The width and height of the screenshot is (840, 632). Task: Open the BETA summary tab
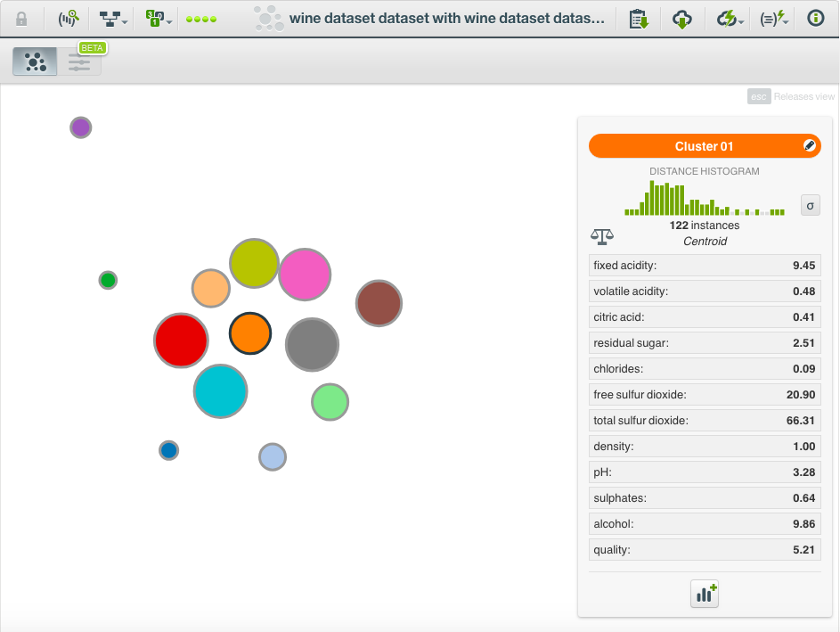80,62
